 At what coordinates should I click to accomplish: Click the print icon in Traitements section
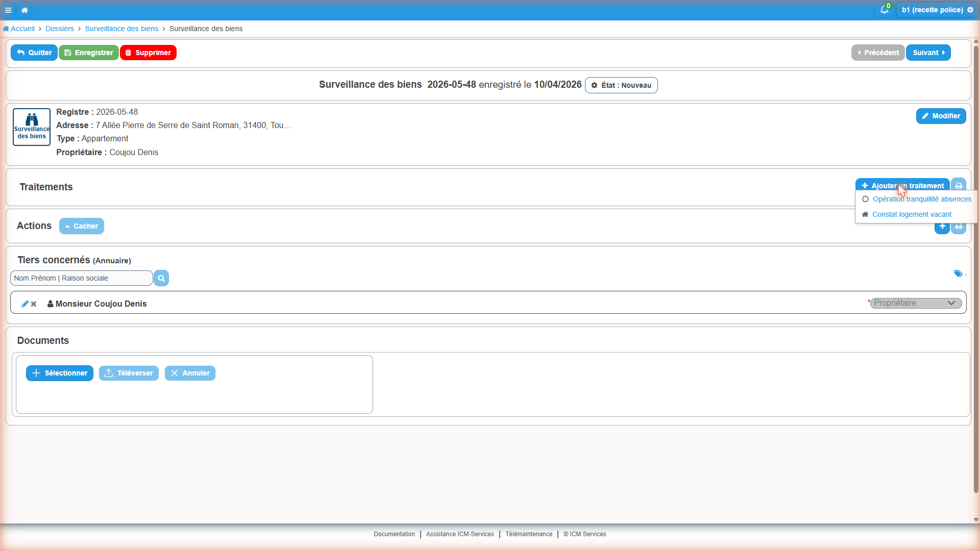[959, 185]
